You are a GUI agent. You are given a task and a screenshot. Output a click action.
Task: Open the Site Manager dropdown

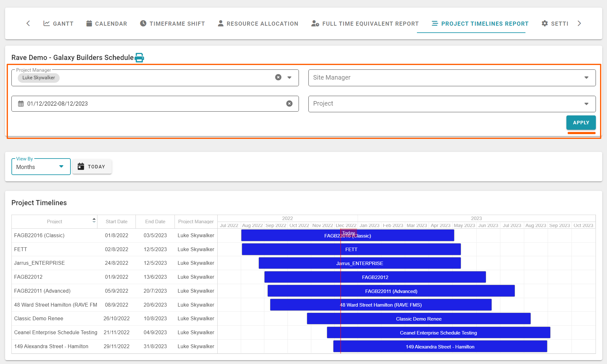point(586,78)
